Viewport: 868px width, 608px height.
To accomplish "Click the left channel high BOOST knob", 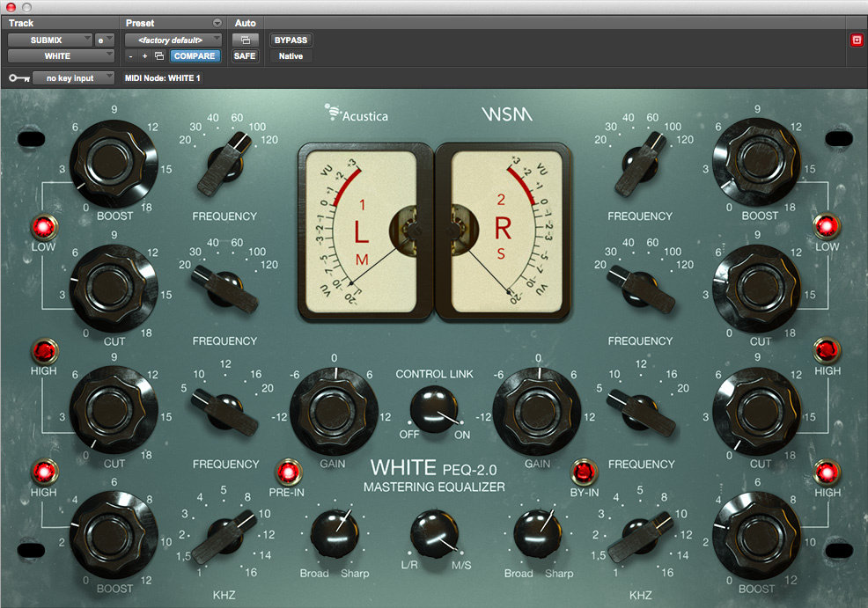I will coord(113,534).
